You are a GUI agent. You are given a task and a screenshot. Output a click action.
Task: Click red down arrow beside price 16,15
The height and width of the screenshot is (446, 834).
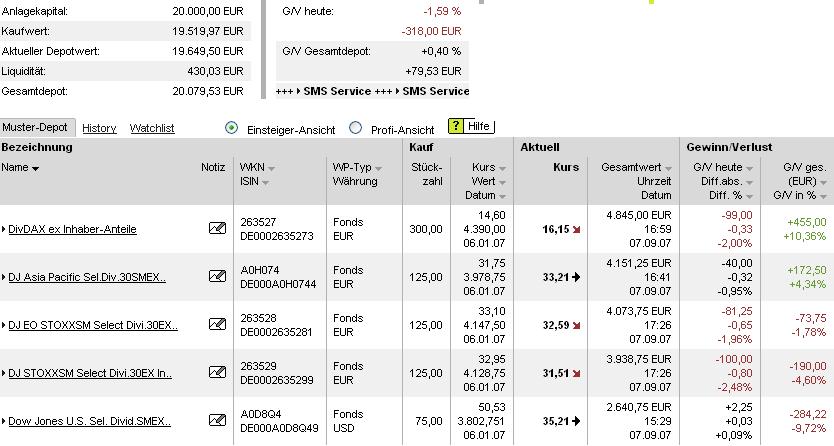576,229
